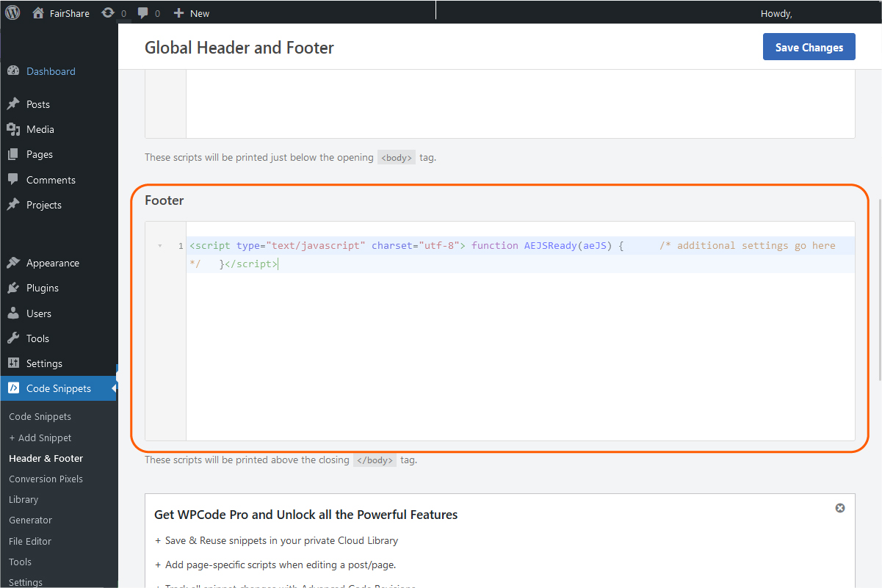This screenshot has width=882, height=588.
Task: Visit the FairShare site home icon
Action: (x=38, y=12)
